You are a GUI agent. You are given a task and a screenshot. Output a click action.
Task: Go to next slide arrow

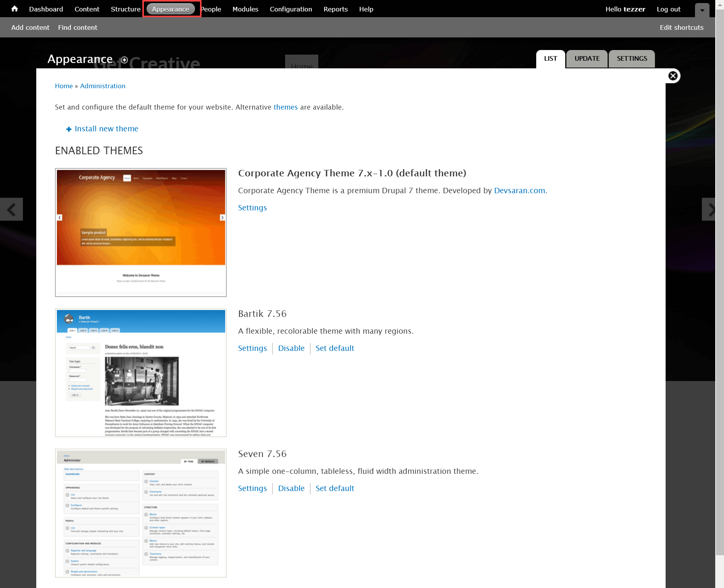point(708,209)
